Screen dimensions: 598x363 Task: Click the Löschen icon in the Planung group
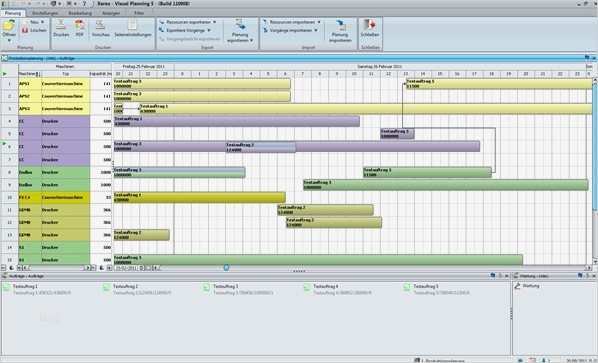(x=25, y=30)
